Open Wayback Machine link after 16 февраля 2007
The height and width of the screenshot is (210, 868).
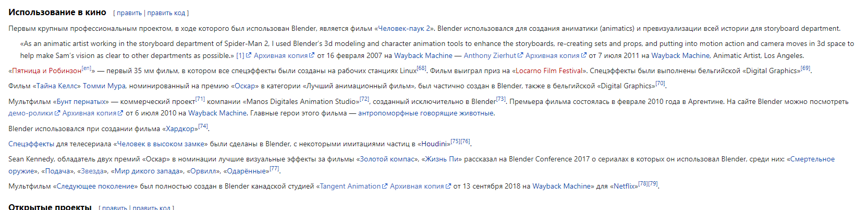423,55
